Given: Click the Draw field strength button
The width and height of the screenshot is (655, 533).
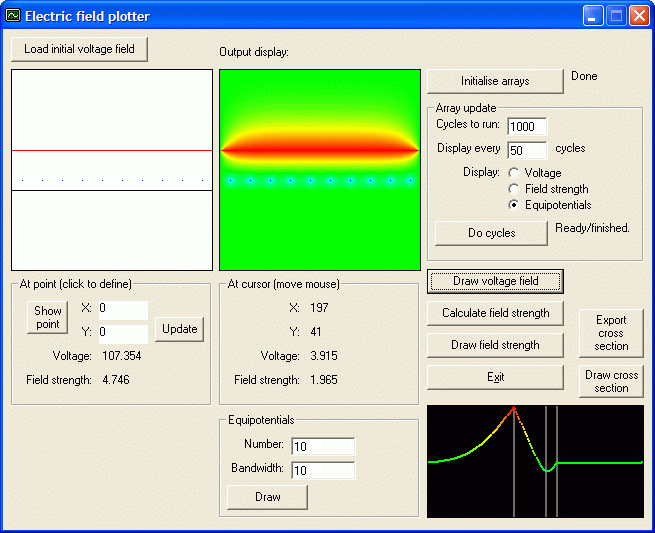Looking at the screenshot, I should [495, 345].
